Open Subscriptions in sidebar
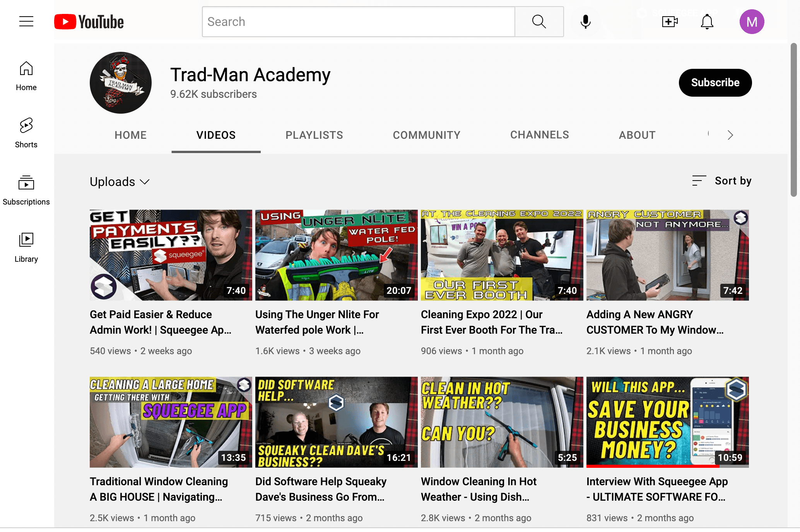 [26, 191]
